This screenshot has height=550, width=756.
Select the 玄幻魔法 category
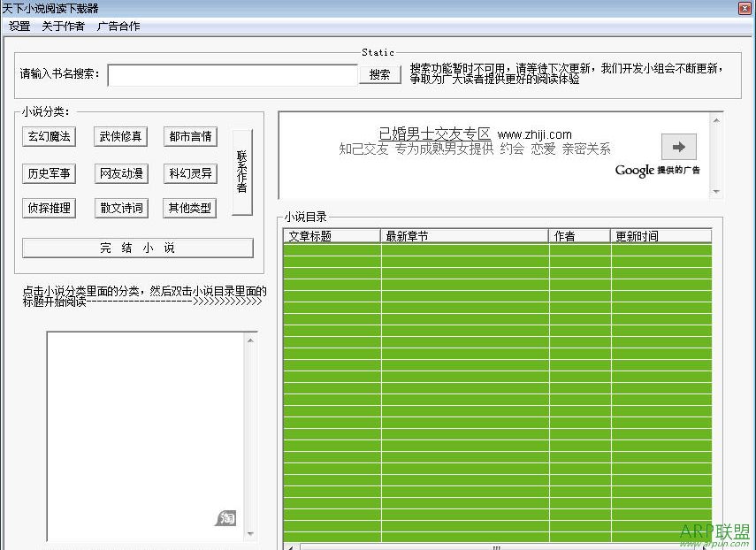point(49,137)
